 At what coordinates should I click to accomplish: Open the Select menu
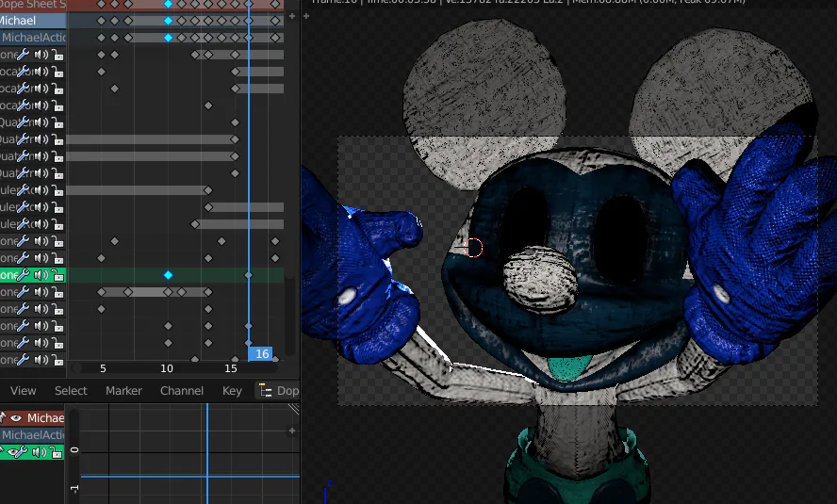71,391
